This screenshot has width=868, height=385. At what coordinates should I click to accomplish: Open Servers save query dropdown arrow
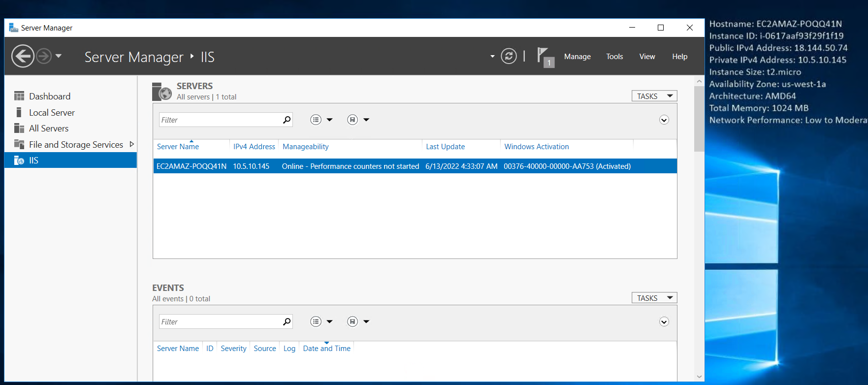(x=366, y=120)
